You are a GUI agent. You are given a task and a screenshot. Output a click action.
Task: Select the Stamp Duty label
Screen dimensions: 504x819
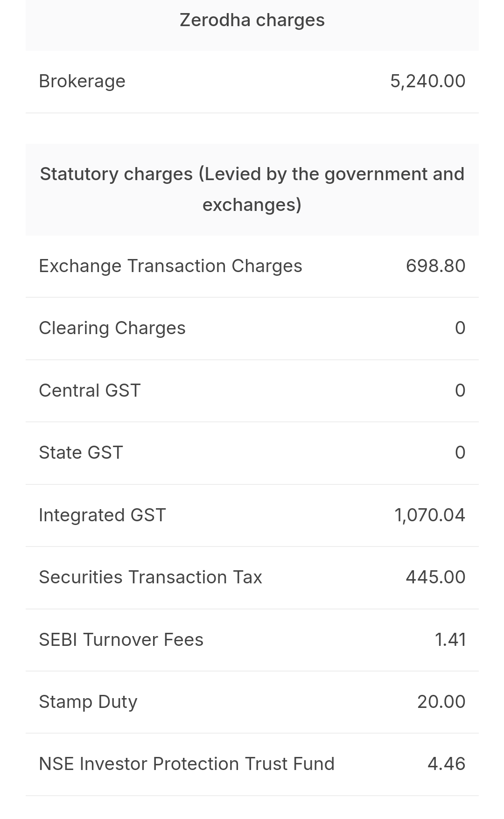pos(88,702)
